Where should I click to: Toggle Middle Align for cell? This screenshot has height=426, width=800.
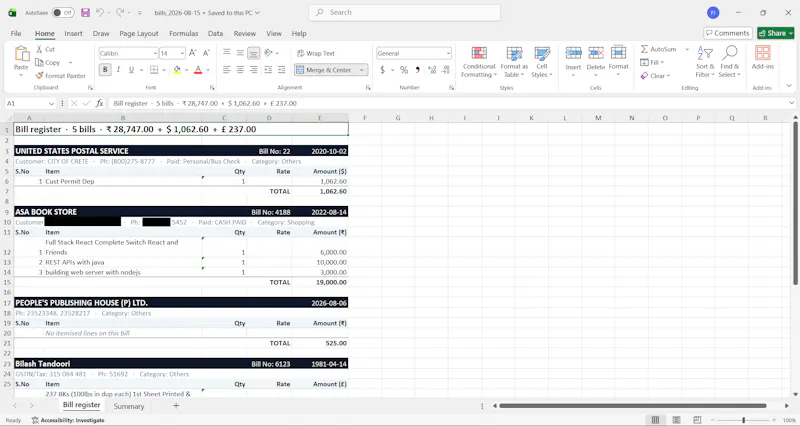(240, 53)
